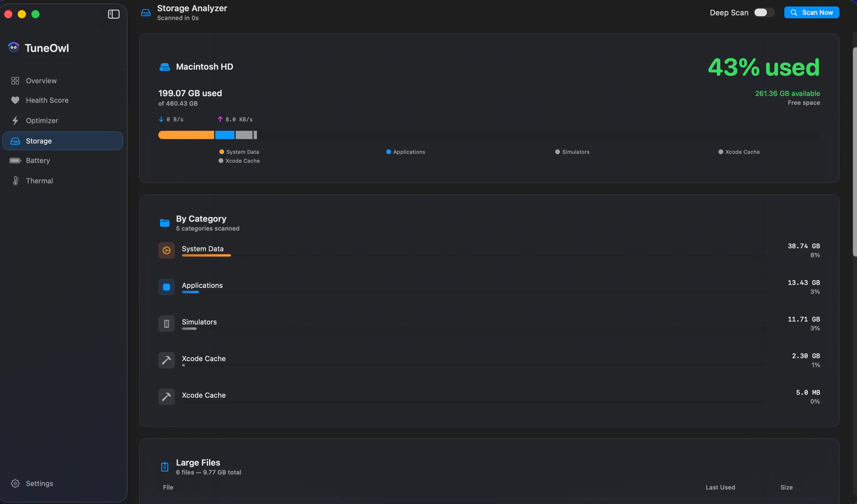Click the Simulators legend dot
The width and height of the screenshot is (857, 504).
[557, 152]
